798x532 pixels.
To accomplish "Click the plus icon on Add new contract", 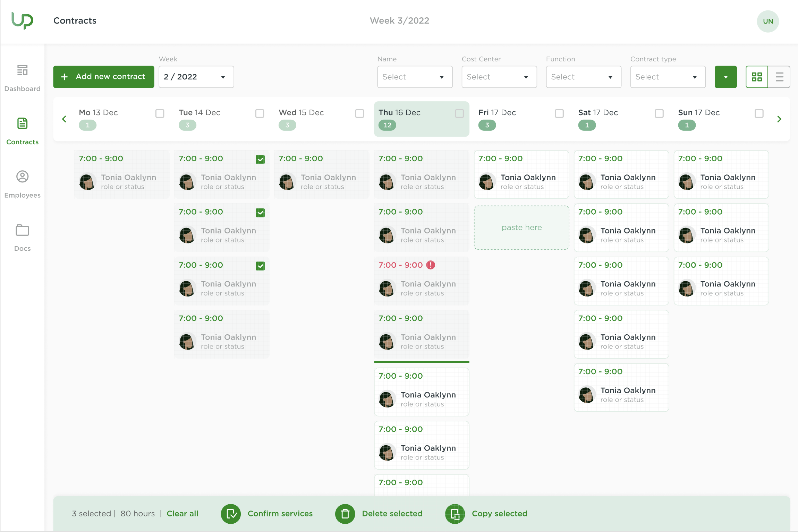I will (65, 77).
